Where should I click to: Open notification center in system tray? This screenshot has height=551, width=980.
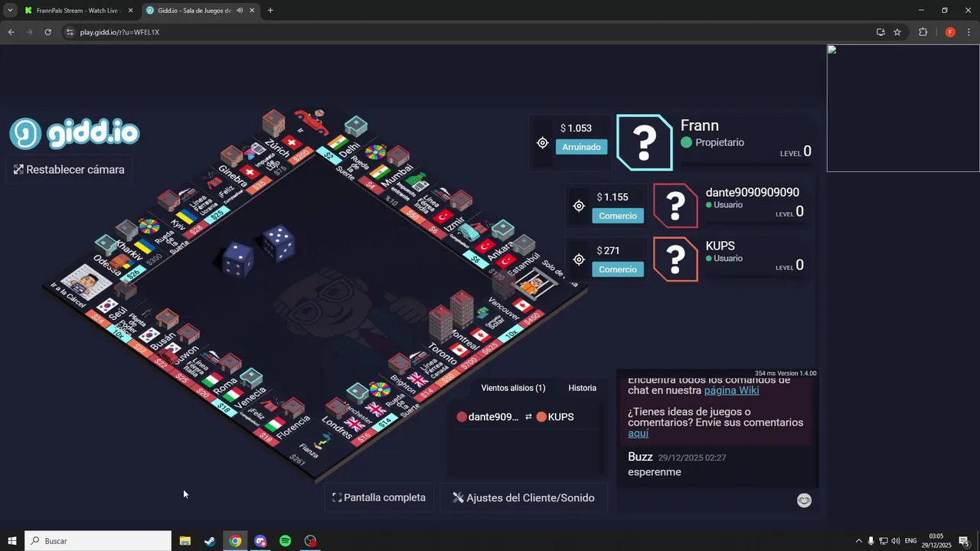coord(964,541)
